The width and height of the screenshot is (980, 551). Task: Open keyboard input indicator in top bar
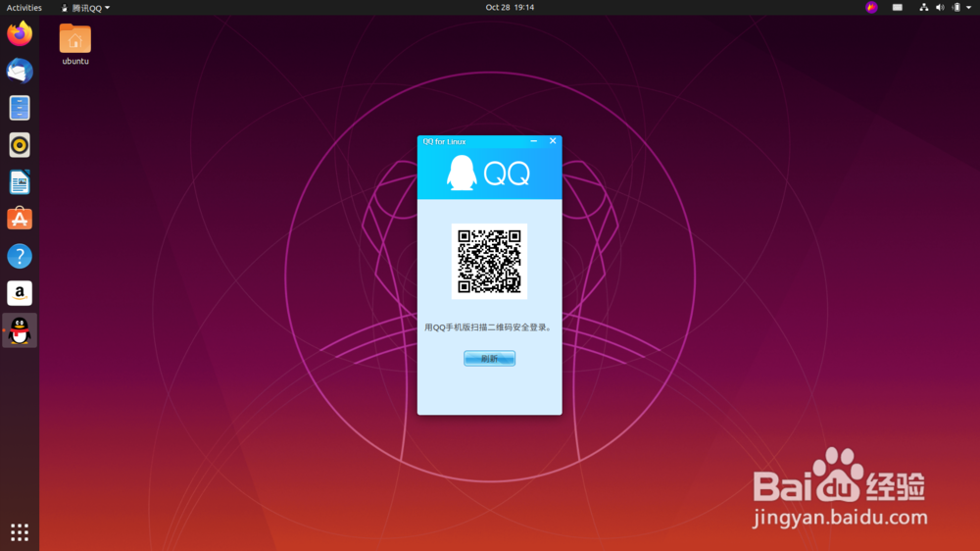pyautogui.click(x=898, y=8)
